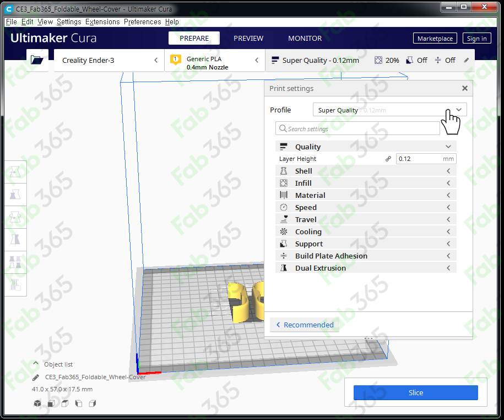Click the Material spool icon
The height and width of the screenshot is (420, 504).
coord(284,195)
